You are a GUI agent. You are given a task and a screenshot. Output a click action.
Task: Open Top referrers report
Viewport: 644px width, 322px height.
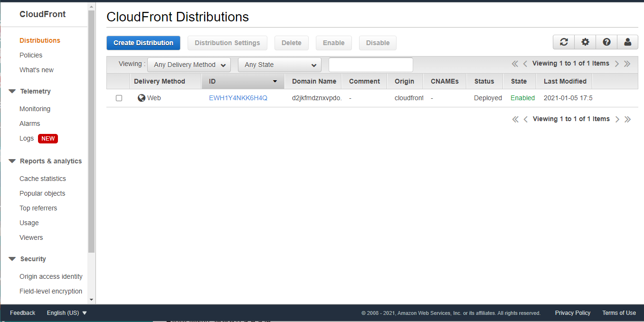click(38, 208)
